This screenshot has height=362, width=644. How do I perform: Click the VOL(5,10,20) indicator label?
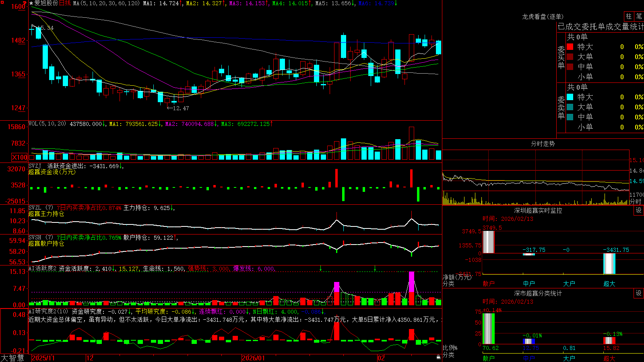coord(47,124)
